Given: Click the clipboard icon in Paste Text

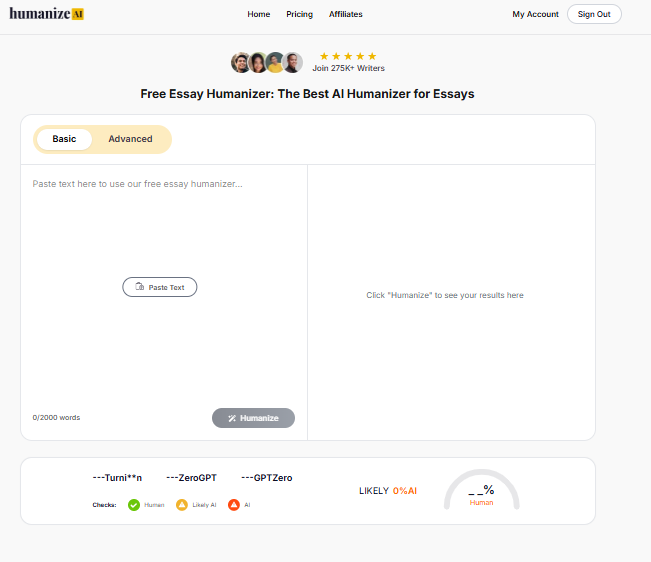Looking at the screenshot, I should pos(140,287).
